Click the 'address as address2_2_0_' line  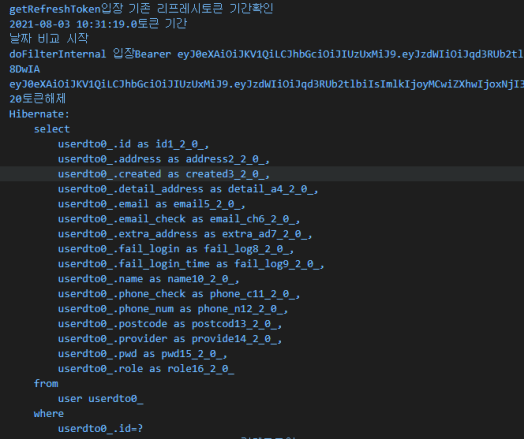point(164,159)
